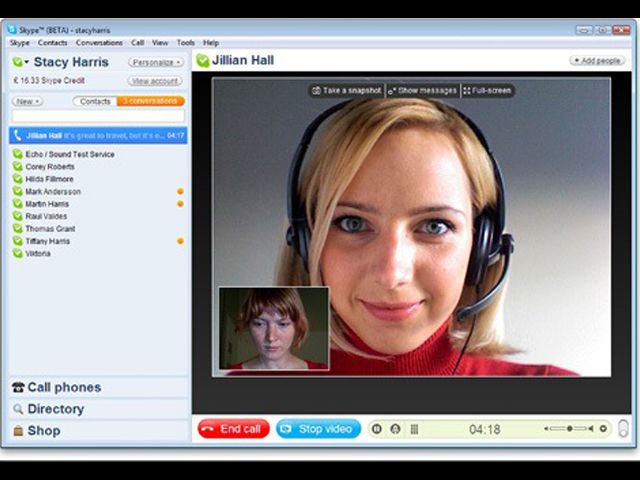The height and width of the screenshot is (480, 640).
Task: Open the Conversations menu
Action: [x=99, y=43]
